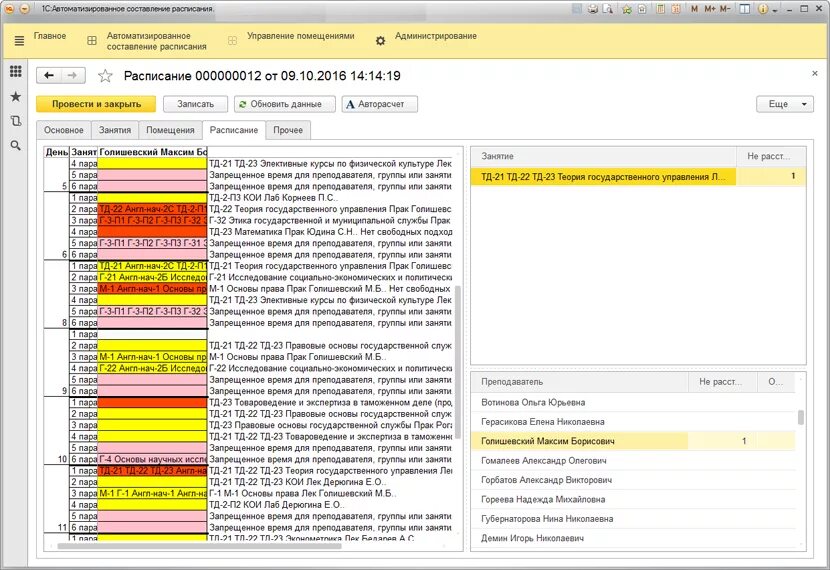The height and width of the screenshot is (570, 830).
Task: Click cell ТД-2-П2 КОИ Лаб Дерюгина Е.О.
Action: tap(330, 504)
